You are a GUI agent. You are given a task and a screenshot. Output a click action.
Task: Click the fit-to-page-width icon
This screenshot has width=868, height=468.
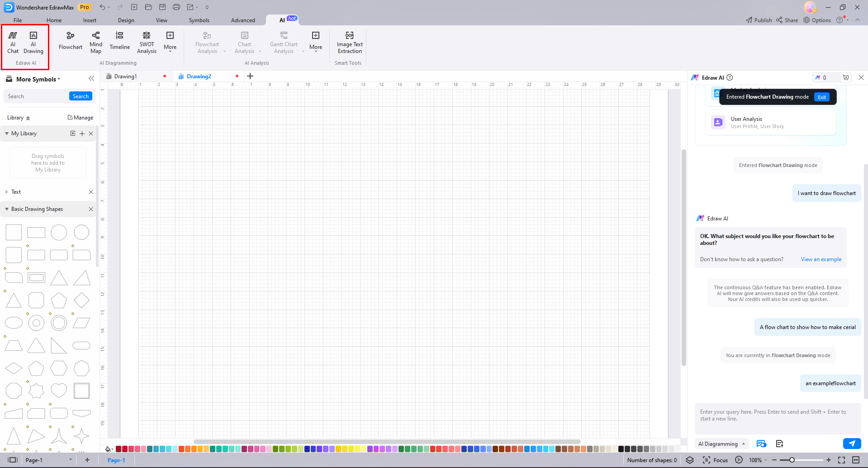[x=855, y=460]
